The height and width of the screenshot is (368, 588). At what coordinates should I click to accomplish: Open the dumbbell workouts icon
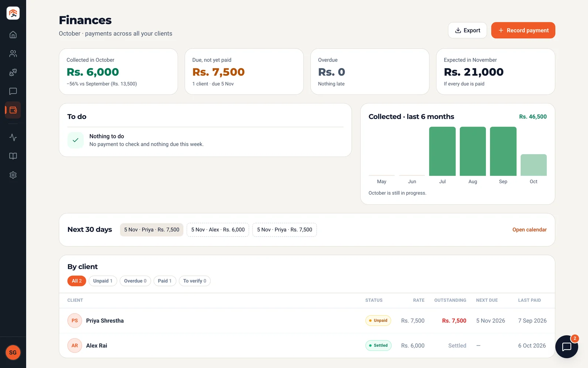13,72
